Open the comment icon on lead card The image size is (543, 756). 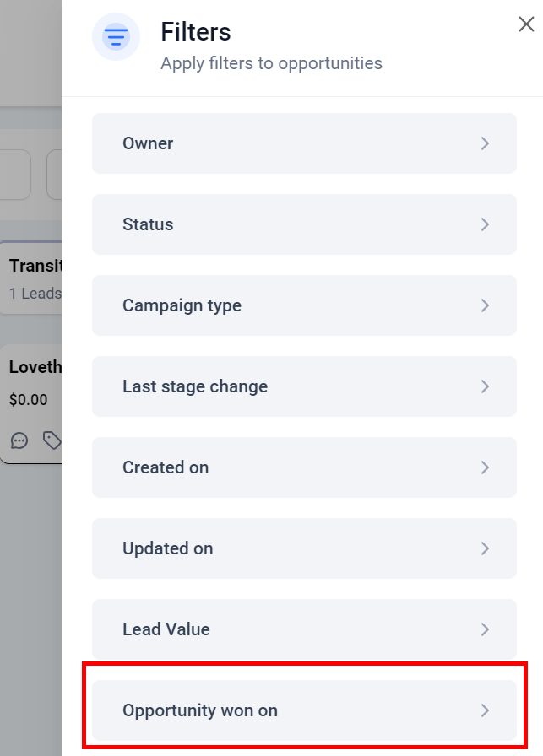19,440
